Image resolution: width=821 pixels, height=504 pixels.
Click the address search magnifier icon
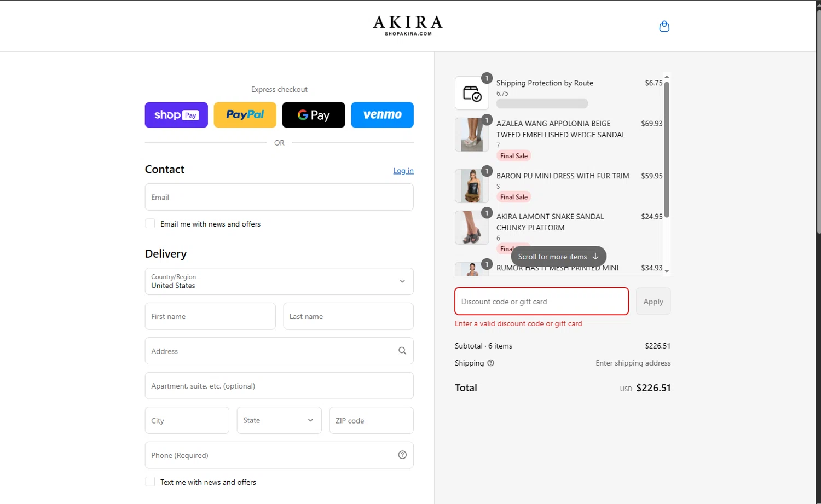tap(402, 351)
